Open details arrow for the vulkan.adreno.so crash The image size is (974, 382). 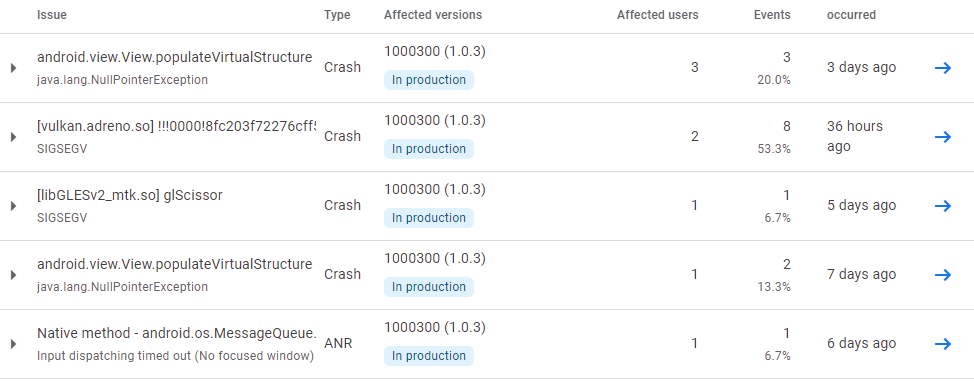943,137
